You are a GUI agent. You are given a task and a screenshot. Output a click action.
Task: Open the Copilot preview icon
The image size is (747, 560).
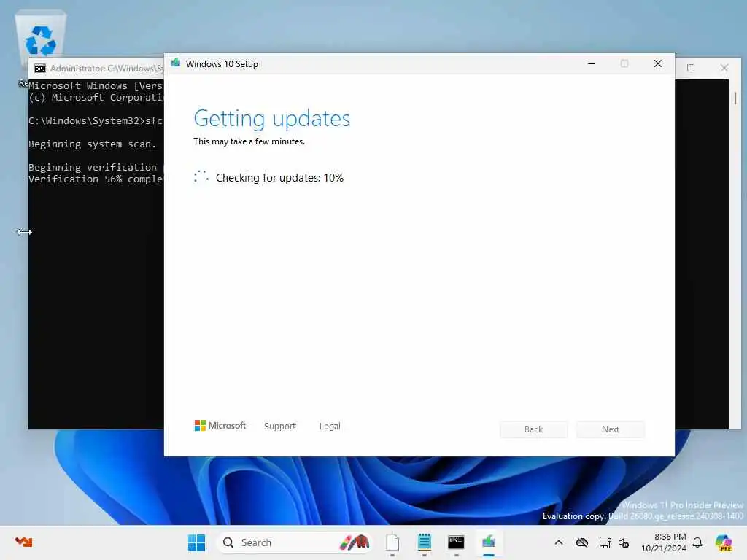(x=724, y=542)
